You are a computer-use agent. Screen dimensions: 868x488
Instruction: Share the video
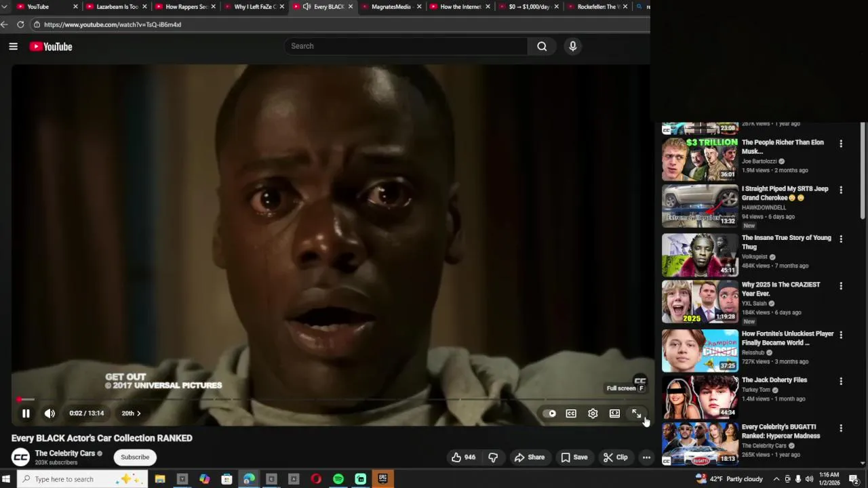(529, 457)
